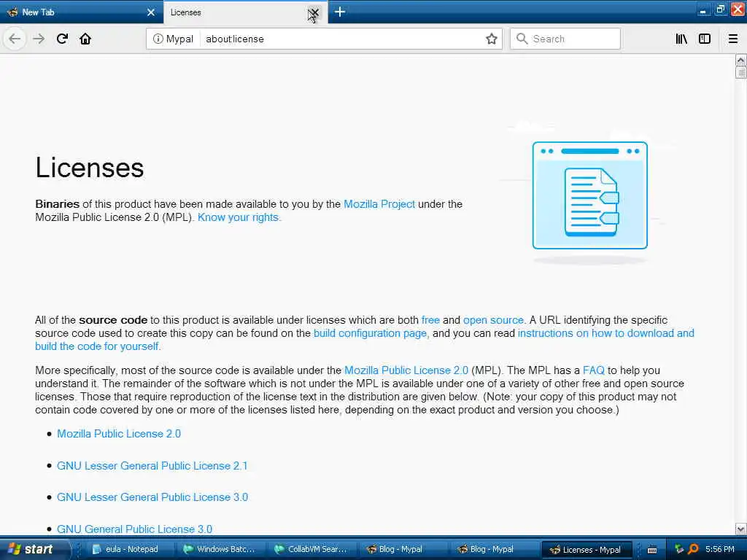Go forward to the next page
Viewport: 747px width, 560px height.
pos(39,39)
